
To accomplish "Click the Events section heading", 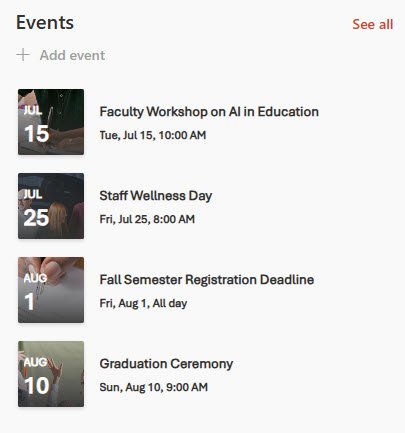I will click(x=45, y=23).
